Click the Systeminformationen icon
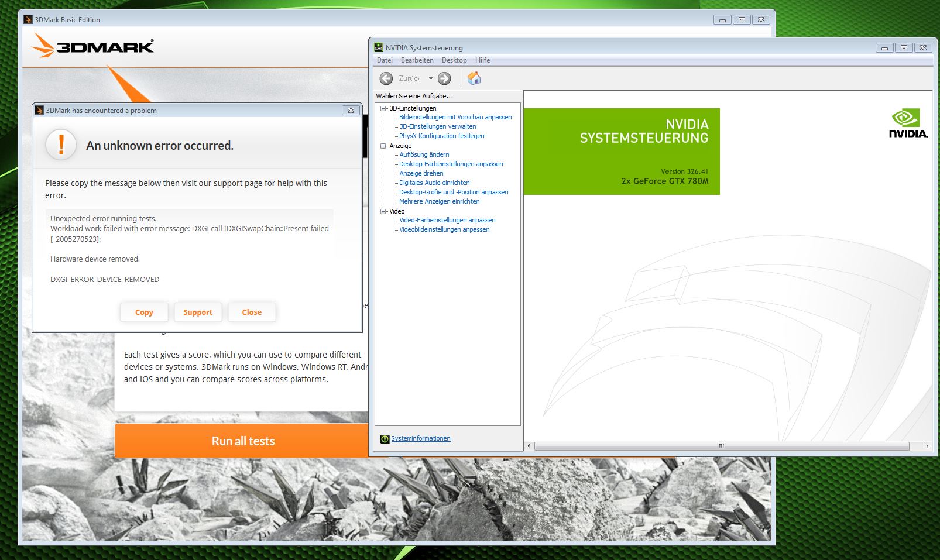Screen dimensions: 940x560 pyautogui.click(x=385, y=439)
